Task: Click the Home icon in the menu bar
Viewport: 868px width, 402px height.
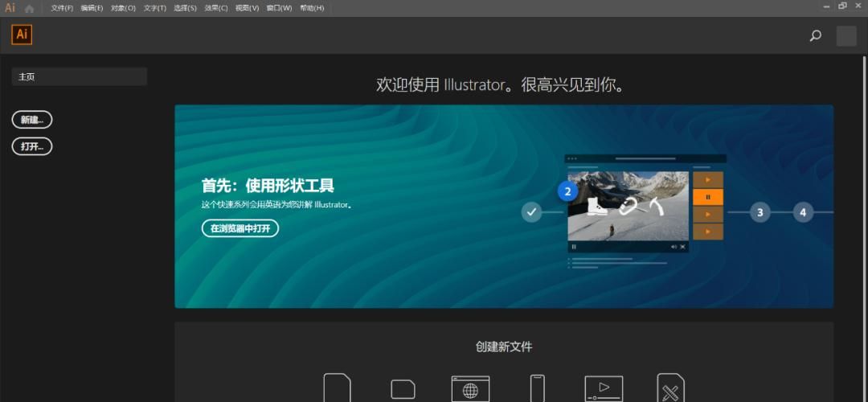Action: (29, 8)
